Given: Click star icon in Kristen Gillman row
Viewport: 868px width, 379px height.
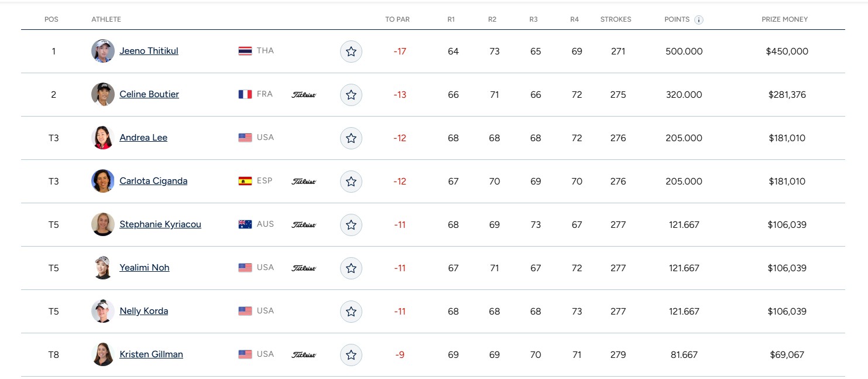Looking at the screenshot, I should (351, 355).
